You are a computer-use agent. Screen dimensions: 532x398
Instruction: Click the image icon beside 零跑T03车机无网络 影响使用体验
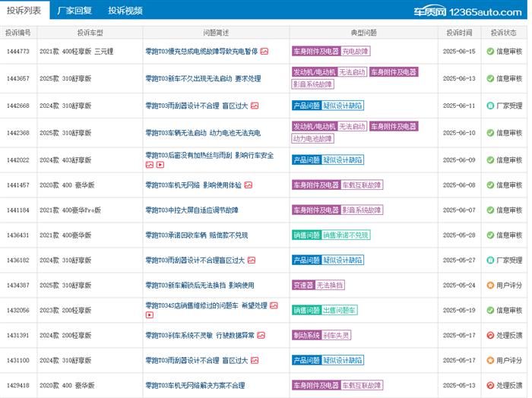[249, 185]
